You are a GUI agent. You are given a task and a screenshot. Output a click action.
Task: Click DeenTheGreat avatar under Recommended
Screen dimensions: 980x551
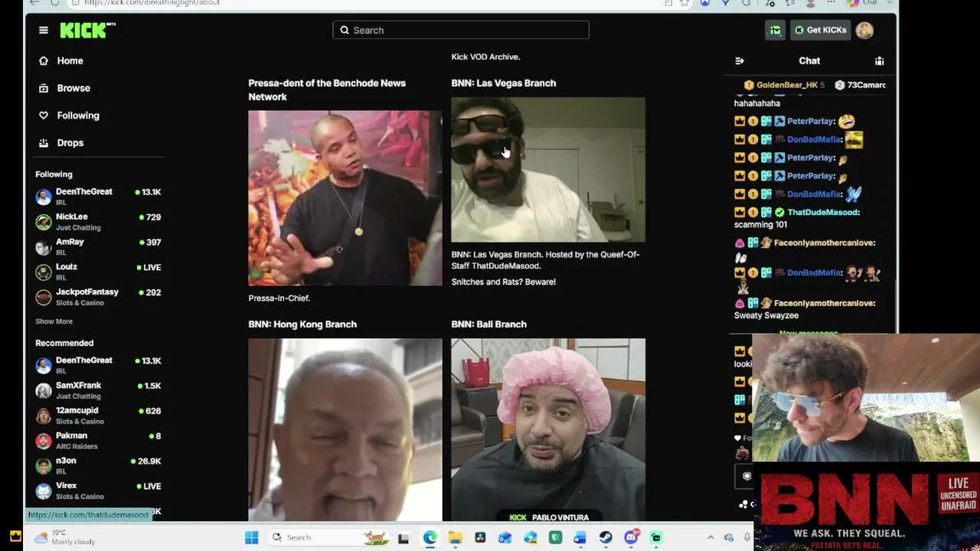coord(44,365)
